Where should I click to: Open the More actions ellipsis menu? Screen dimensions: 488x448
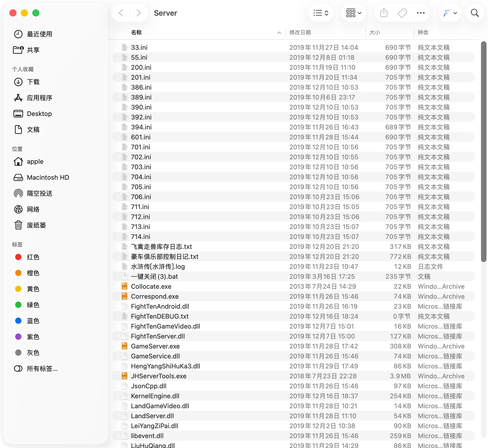tap(421, 13)
